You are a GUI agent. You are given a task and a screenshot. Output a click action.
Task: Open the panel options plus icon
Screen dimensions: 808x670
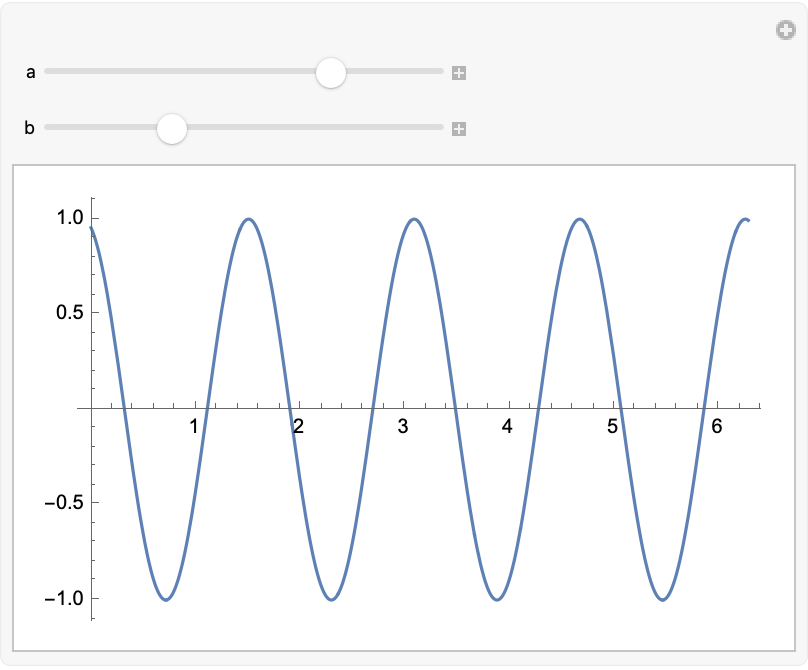pyautogui.click(x=786, y=30)
